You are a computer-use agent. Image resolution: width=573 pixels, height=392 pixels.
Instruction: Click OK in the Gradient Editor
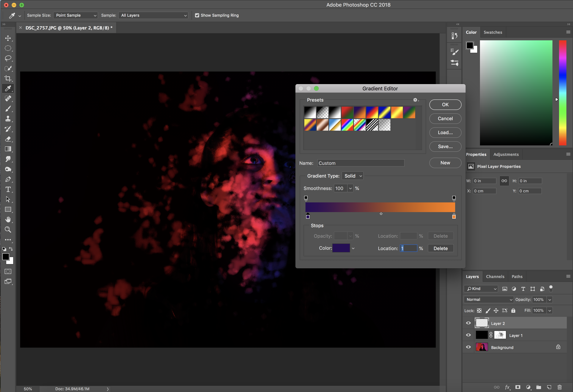[x=445, y=104]
